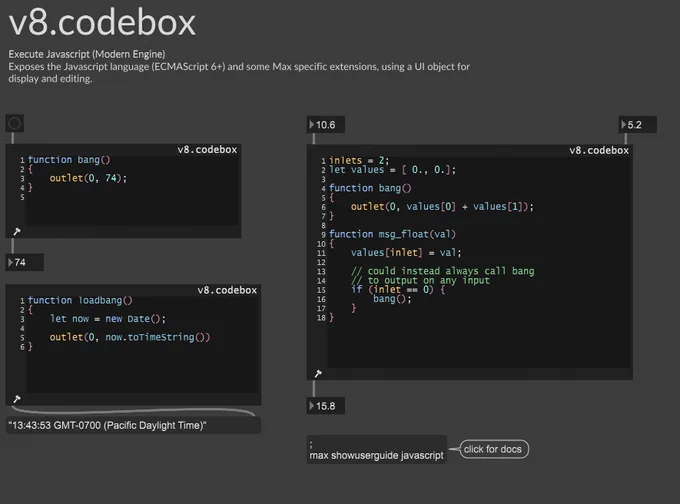Click the bang button above the first codebox
Image resolution: width=680 pixels, height=504 pixels.
[x=14, y=124]
